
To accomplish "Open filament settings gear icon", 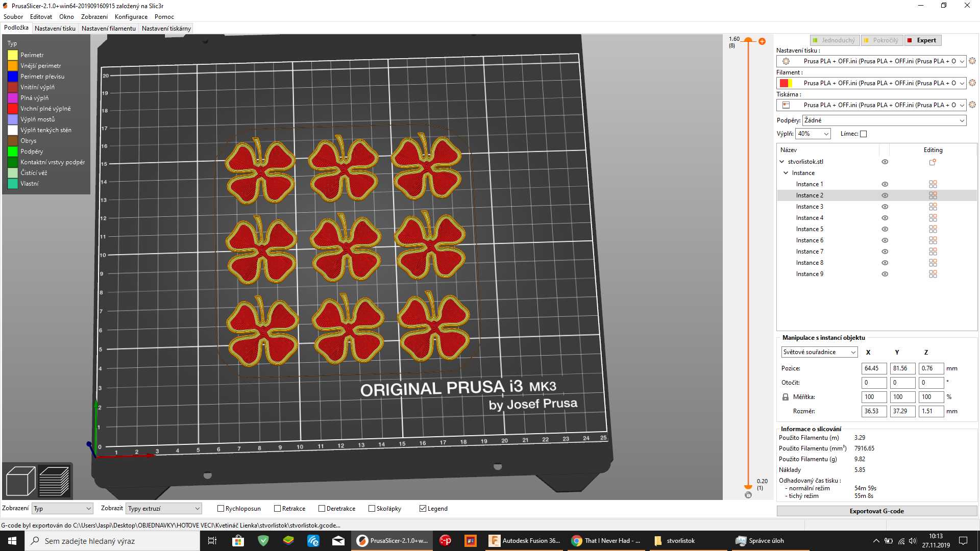I will (972, 83).
